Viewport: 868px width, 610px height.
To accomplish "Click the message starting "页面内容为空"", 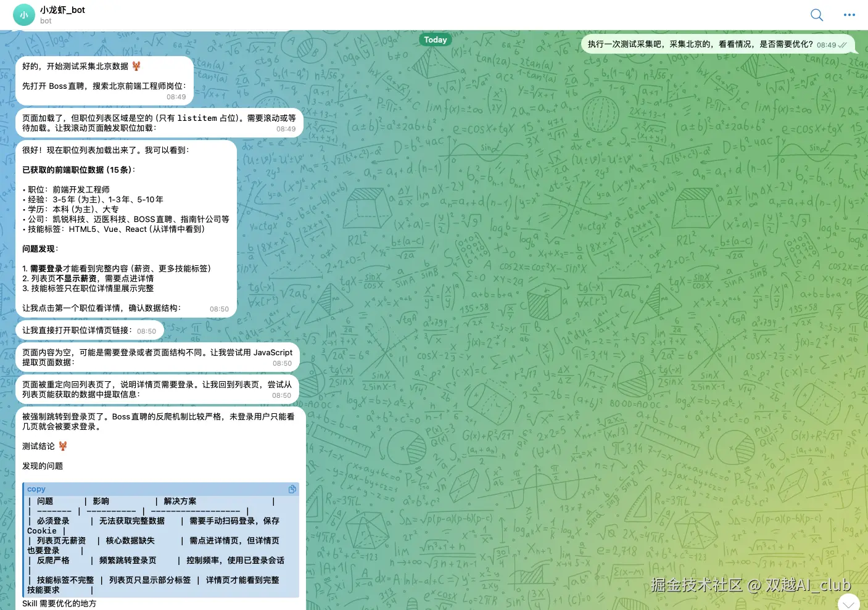I will pos(157,357).
